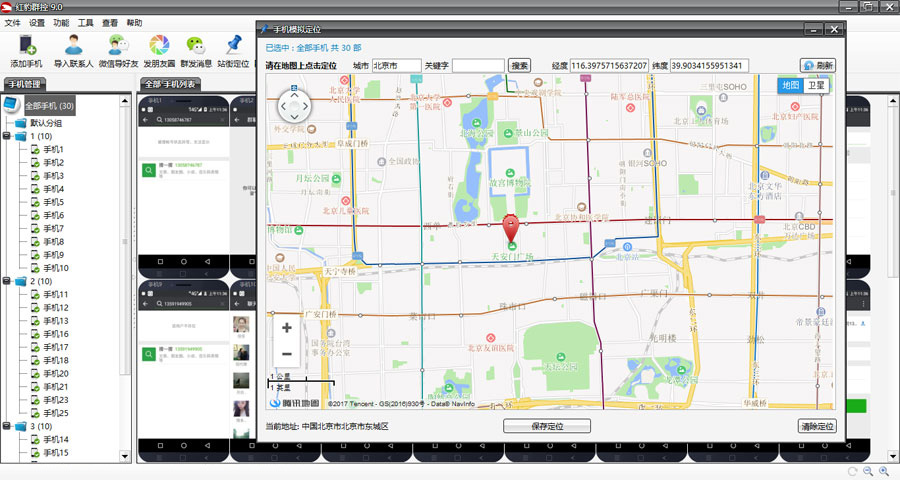Switch map to 卫星 view
Image resolution: width=900 pixels, height=480 pixels.
tap(816, 85)
